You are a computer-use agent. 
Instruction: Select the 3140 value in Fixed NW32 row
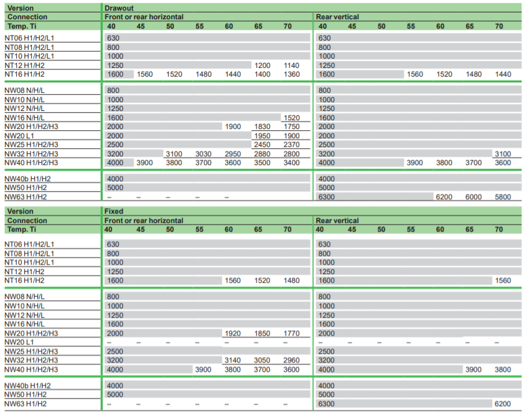(x=233, y=361)
